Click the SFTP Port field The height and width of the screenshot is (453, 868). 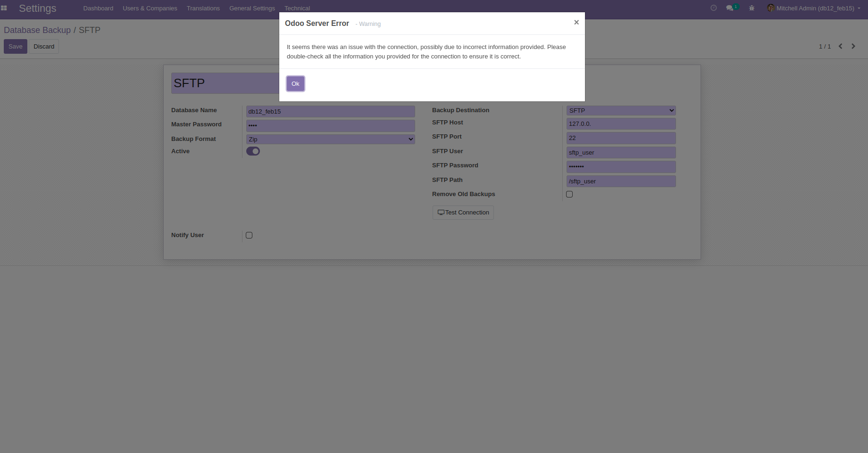621,138
